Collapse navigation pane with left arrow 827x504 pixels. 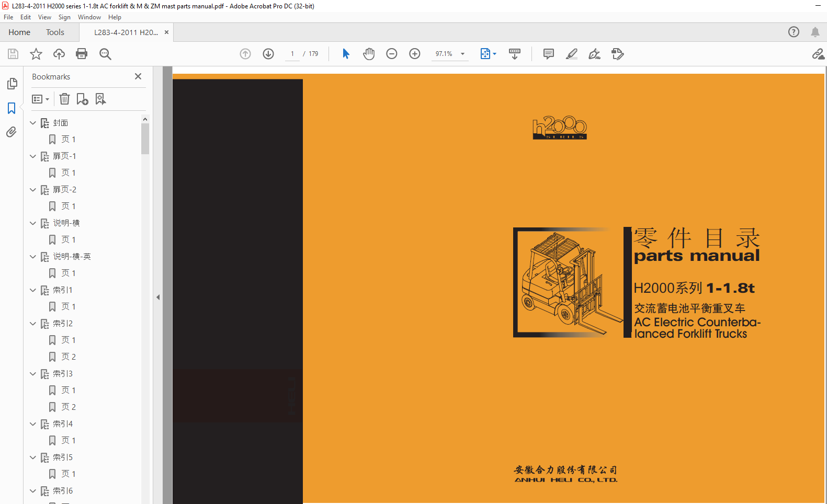[x=158, y=297]
